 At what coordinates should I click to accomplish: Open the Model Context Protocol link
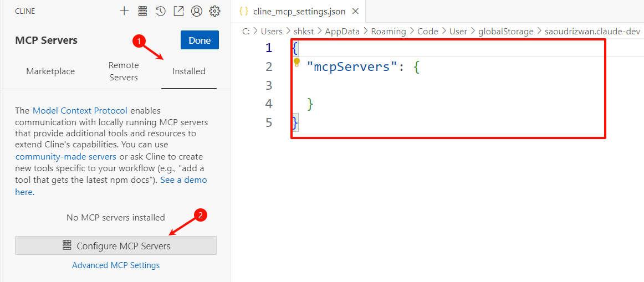pyautogui.click(x=80, y=110)
